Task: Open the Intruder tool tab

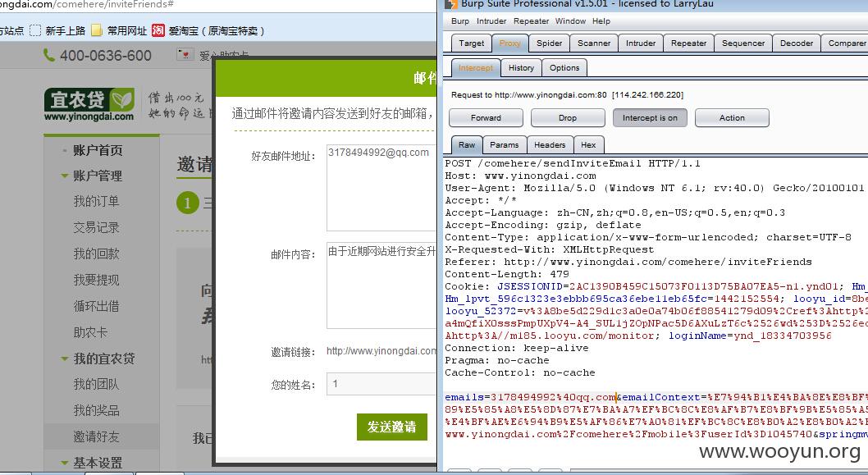Action: coord(641,43)
